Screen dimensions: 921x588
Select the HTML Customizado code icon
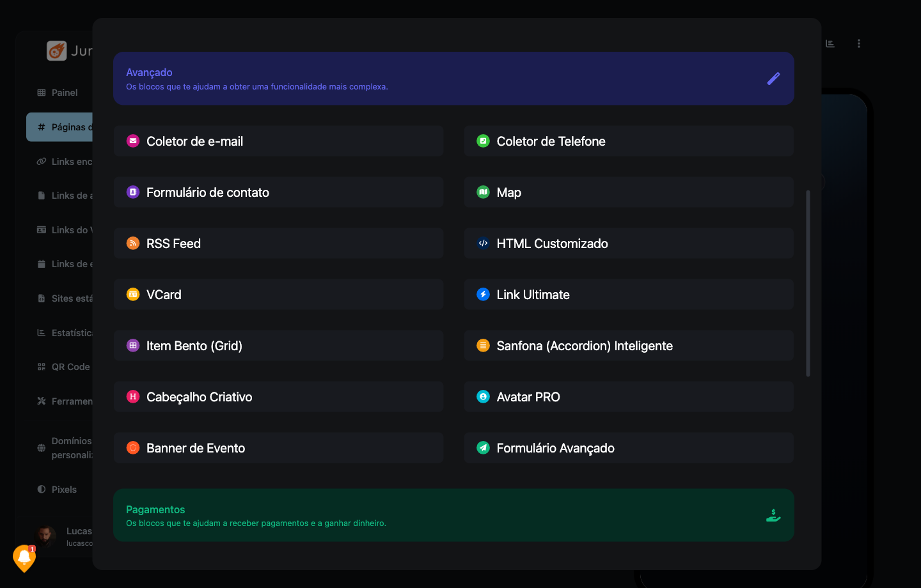(483, 243)
